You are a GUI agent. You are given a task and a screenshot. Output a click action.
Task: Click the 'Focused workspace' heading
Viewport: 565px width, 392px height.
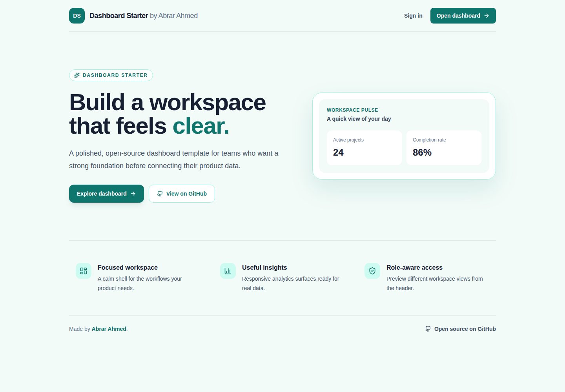(128, 267)
